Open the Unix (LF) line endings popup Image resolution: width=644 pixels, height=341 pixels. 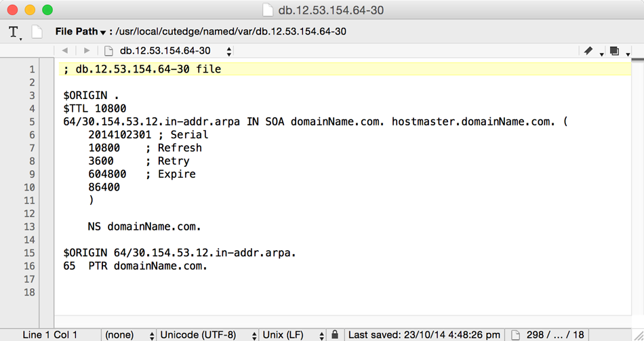pos(293,335)
